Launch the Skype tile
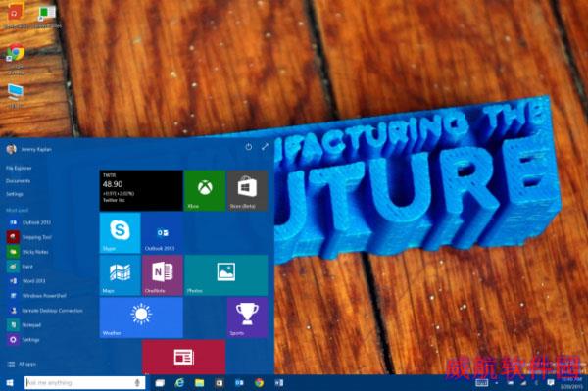 [x=120, y=233]
